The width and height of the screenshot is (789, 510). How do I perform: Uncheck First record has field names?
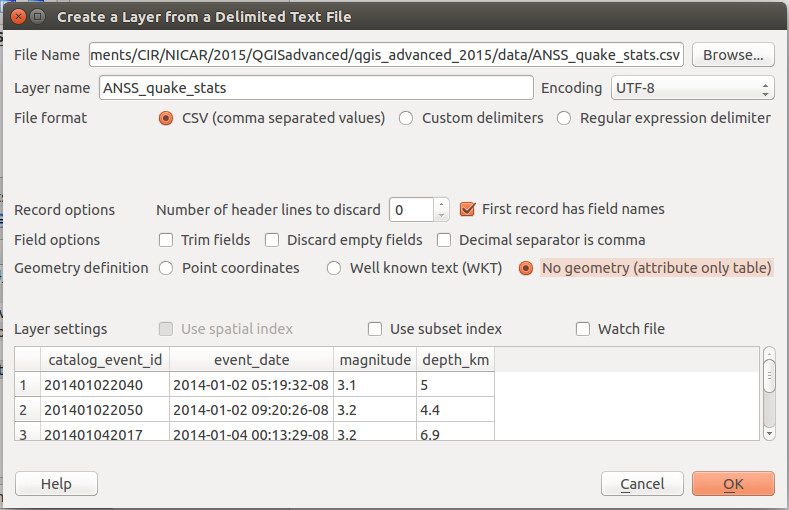467,209
